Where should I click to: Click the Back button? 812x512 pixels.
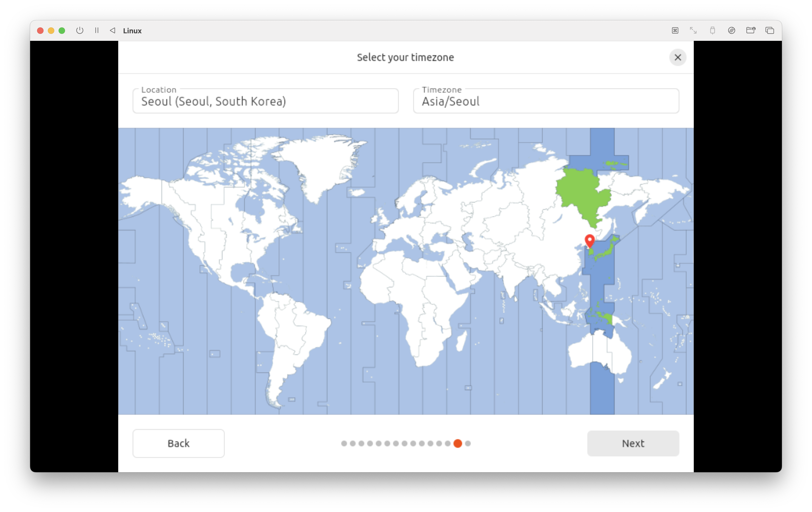178,443
